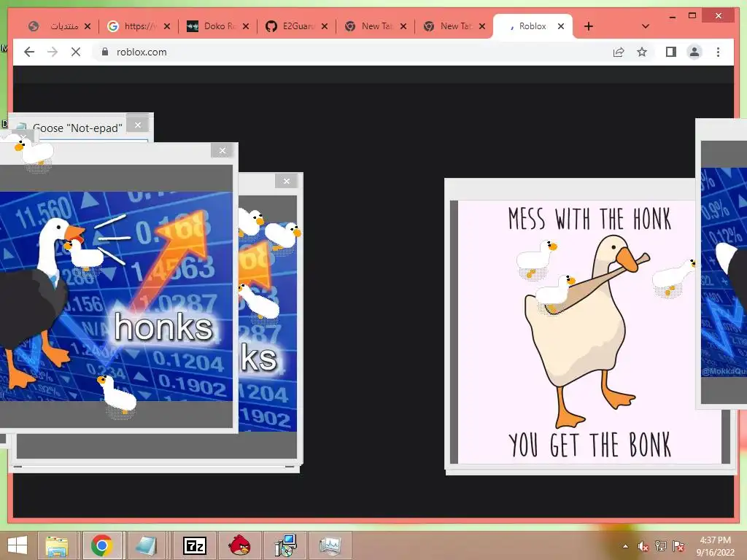Screen dimensions: 747x560
Task: Stop loading the roblox.com page
Action: (x=76, y=52)
